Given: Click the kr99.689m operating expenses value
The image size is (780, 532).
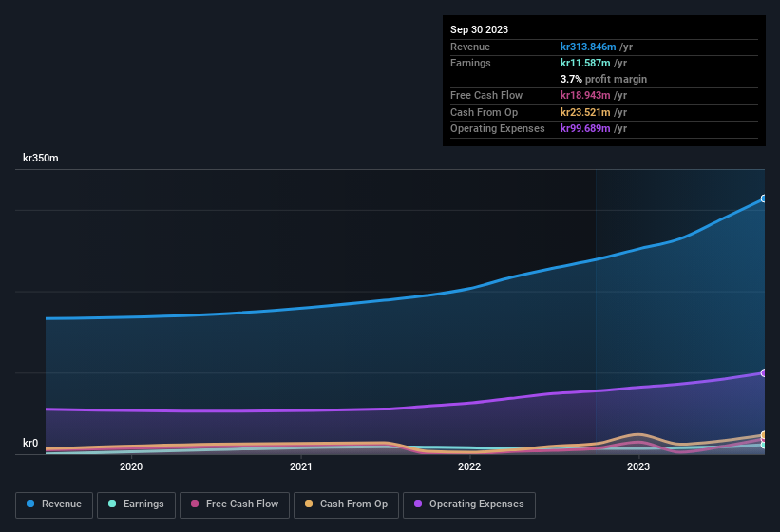Looking at the screenshot, I should (x=585, y=128).
